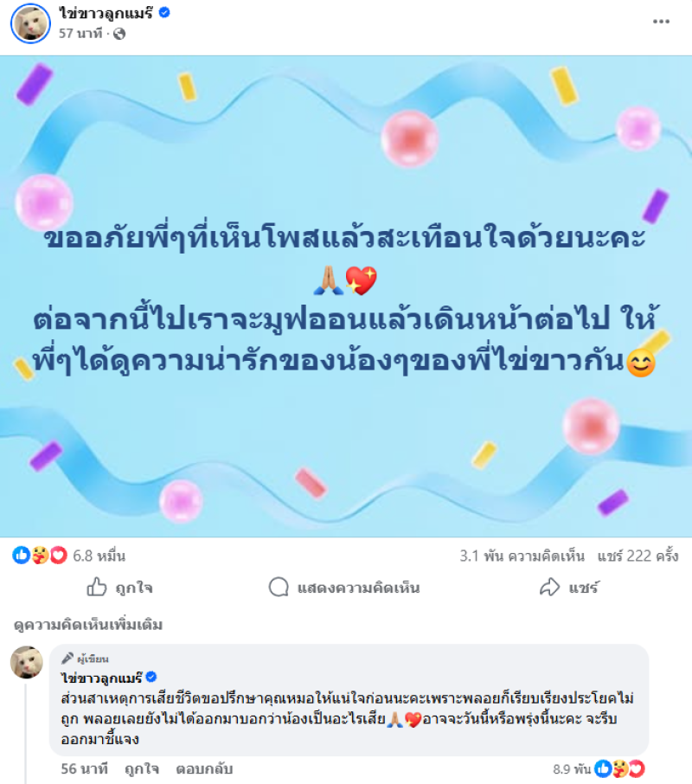
Task: Click the globe public audience icon
Action: (x=119, y=34)
